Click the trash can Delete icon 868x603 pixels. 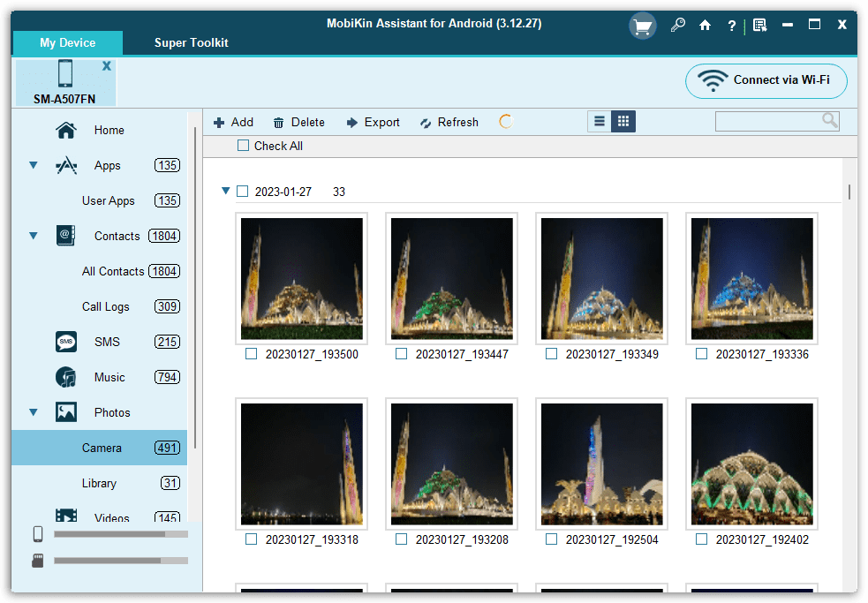coord(278,123)
